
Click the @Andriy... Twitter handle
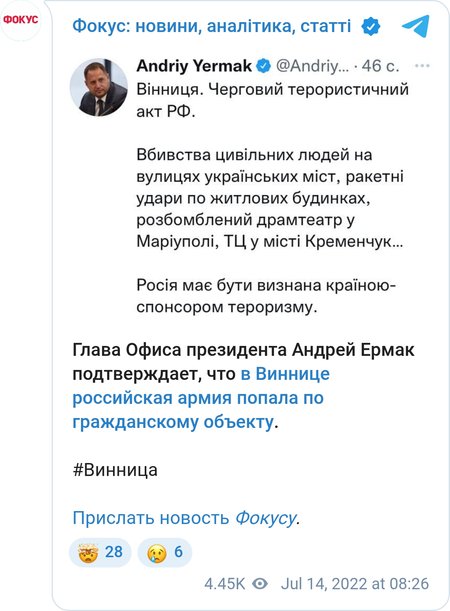coord(312,66)
